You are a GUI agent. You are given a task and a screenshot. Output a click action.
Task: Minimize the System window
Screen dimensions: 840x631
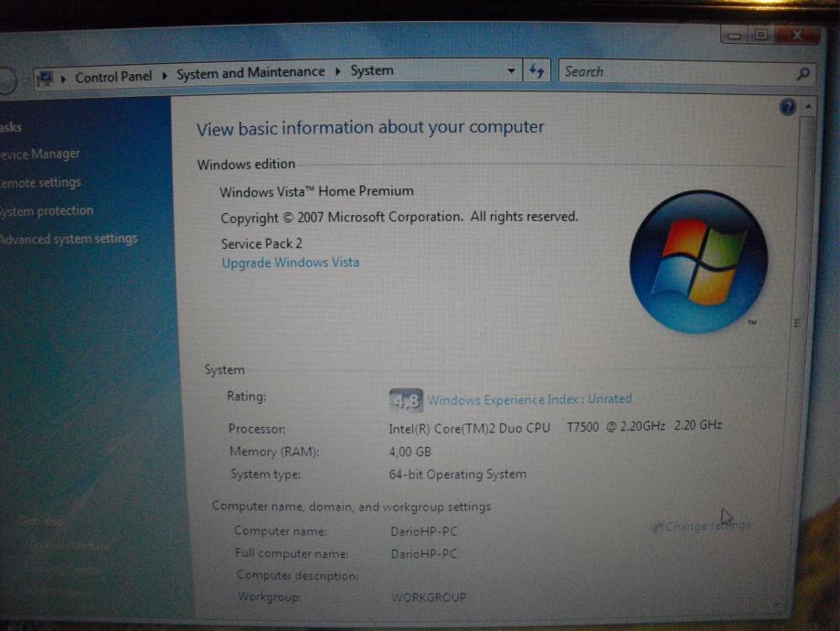(735, 36)
